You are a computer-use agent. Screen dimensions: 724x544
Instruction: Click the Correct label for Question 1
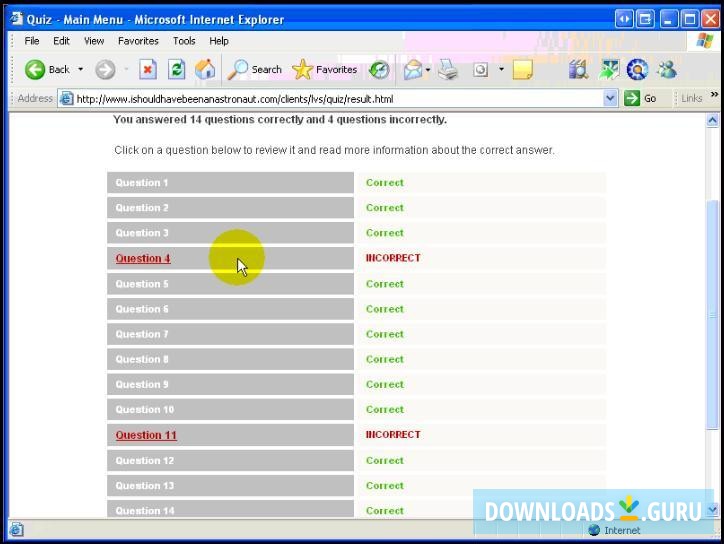(385, 182)
